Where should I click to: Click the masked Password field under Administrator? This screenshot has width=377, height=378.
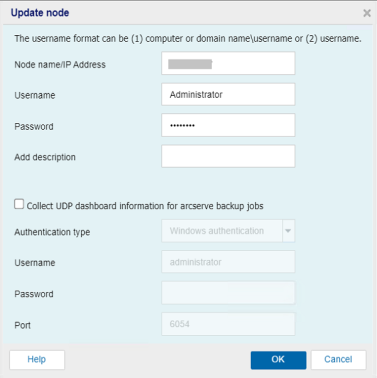228,125
